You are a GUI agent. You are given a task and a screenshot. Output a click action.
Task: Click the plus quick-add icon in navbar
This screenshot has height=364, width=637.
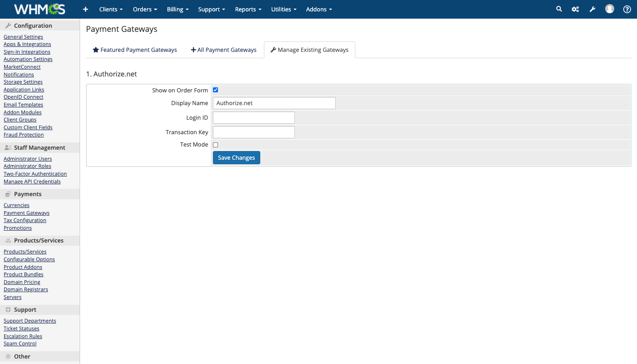(85, 9)
